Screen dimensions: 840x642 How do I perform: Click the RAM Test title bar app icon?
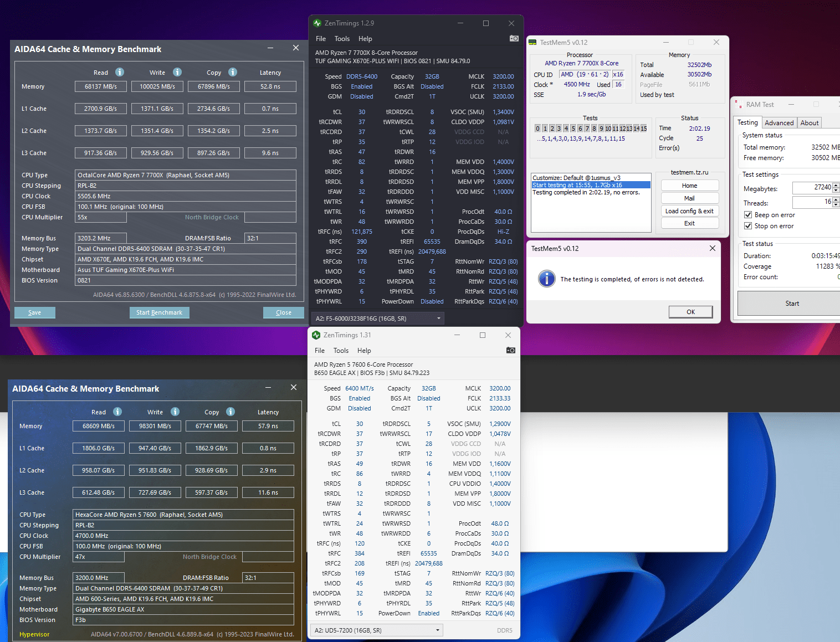pyautogui.click(x=739, y=105)
